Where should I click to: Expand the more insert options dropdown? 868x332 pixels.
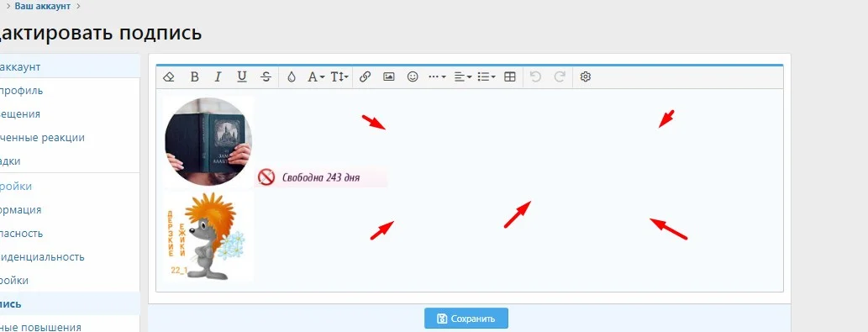pyautogui.click(x=437, y=77)
